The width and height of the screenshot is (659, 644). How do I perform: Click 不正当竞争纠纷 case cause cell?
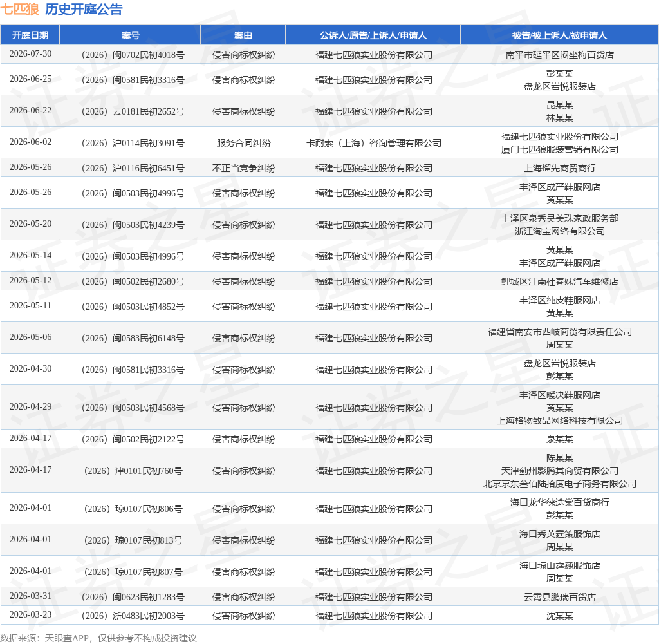coord(243,168)
